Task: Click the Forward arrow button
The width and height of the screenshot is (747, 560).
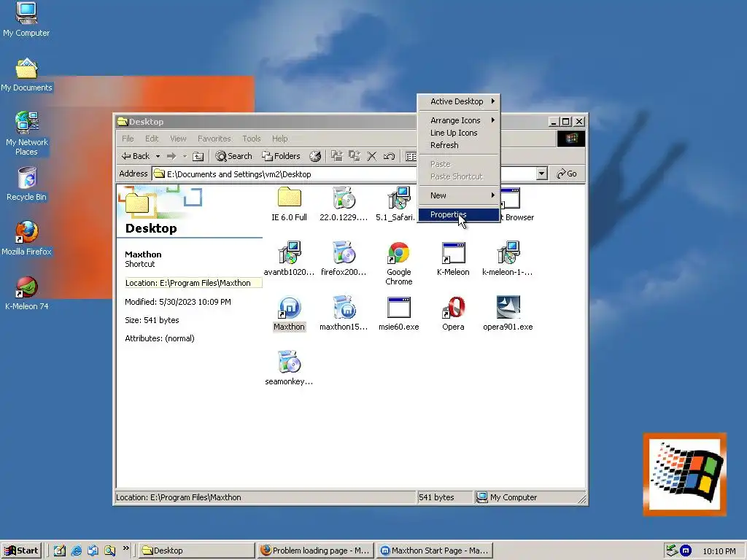Action: point(171,156)
